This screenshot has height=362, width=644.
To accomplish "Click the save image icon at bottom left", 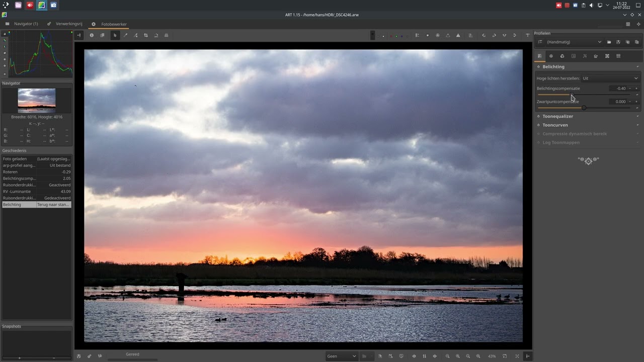I will (78, 356).
